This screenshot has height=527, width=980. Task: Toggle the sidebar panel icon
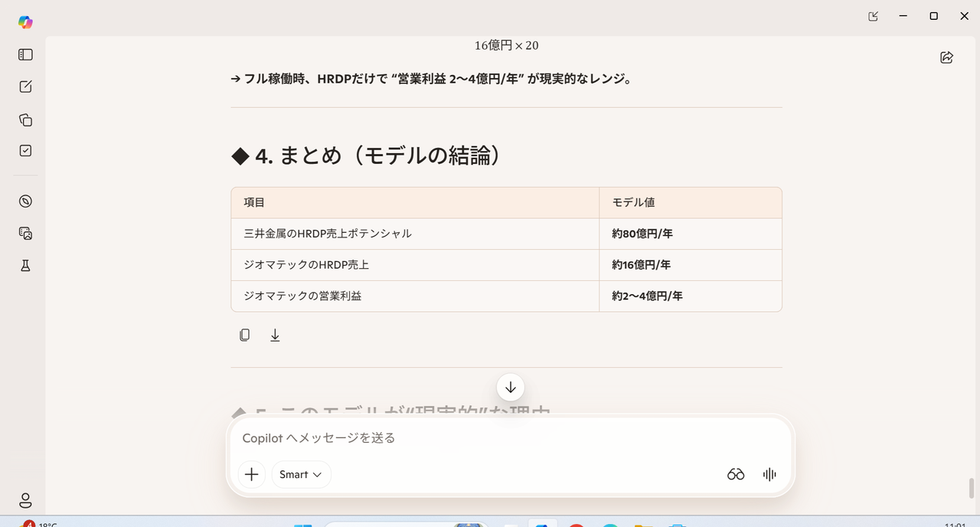(x=25, y=54)
